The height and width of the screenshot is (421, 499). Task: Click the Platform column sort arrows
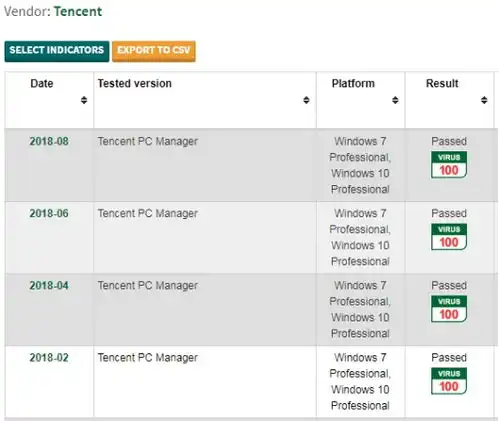point(395,100)
